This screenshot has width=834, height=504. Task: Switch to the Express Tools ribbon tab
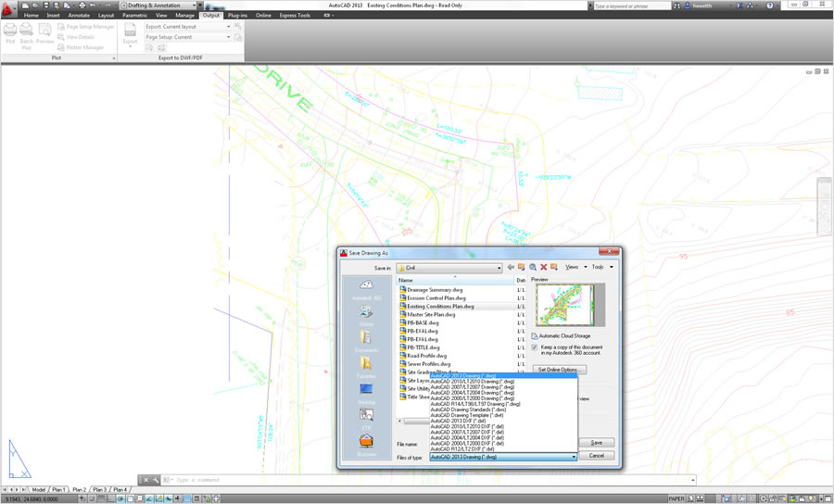[295, 16]
